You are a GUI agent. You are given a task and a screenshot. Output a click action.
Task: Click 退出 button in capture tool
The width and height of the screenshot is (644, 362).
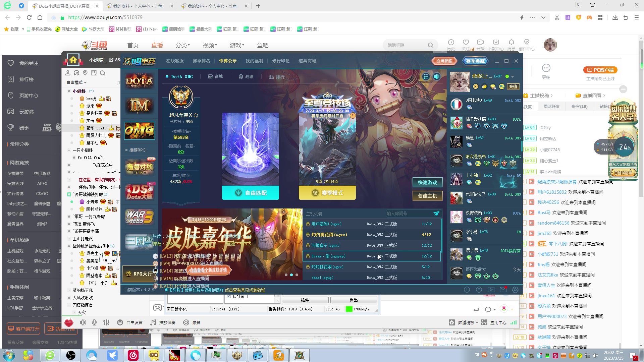point(354,300)
